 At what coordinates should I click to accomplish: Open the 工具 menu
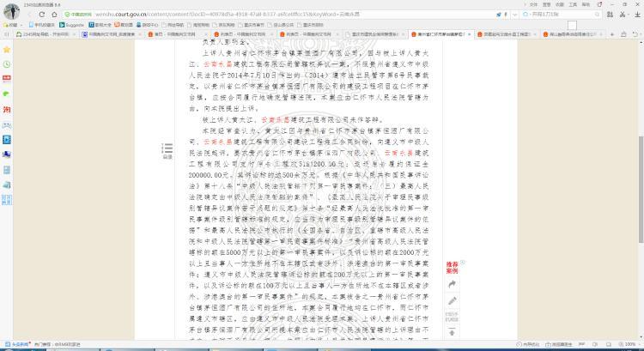tap(573, 4)
